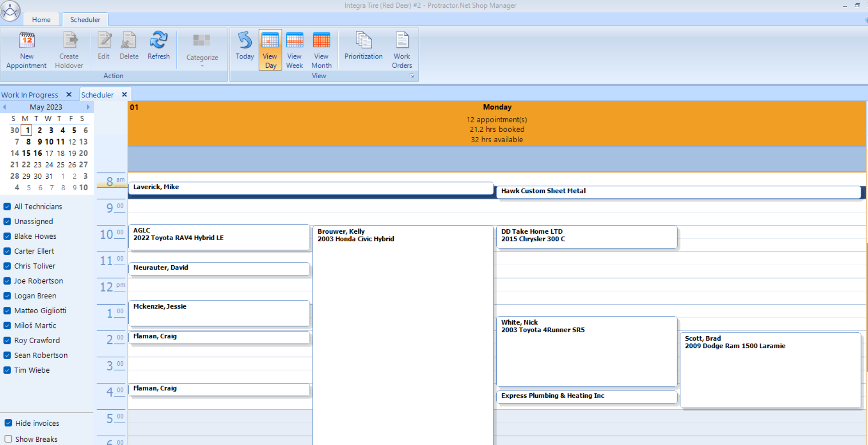
Task: Switch to View Month
Action: pyautogui.click(x=321, y=50)
